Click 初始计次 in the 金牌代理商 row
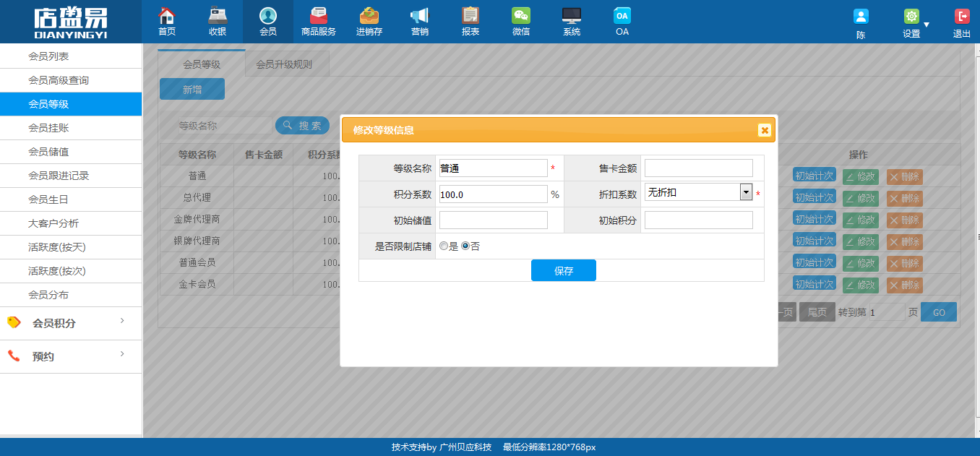The image size is (980, 456). pyautogui.click(x=814, y=218)
